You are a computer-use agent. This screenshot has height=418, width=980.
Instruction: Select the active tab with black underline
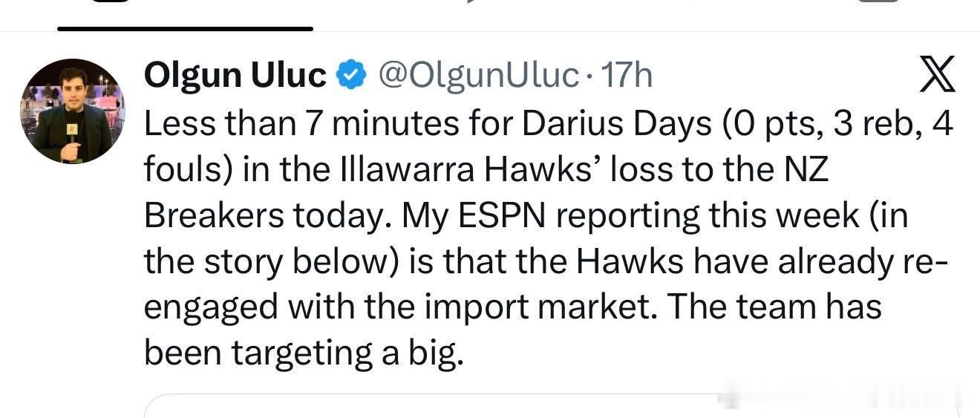click(185, 29)
